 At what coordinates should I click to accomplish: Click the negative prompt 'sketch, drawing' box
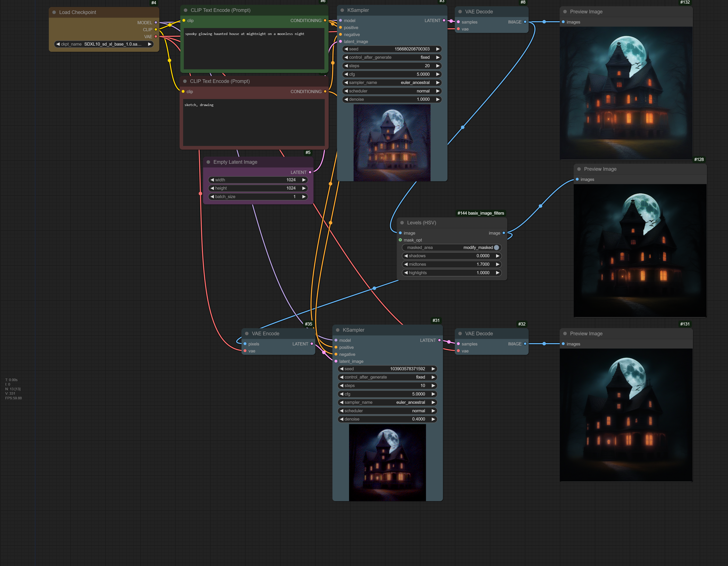click(254, 122)
